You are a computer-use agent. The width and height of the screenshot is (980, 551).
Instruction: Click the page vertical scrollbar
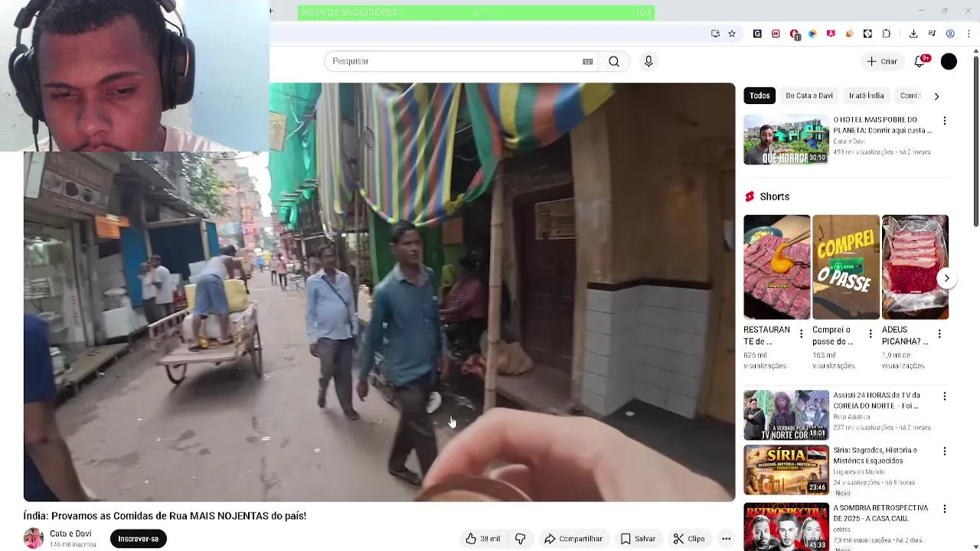pos(975,138)
